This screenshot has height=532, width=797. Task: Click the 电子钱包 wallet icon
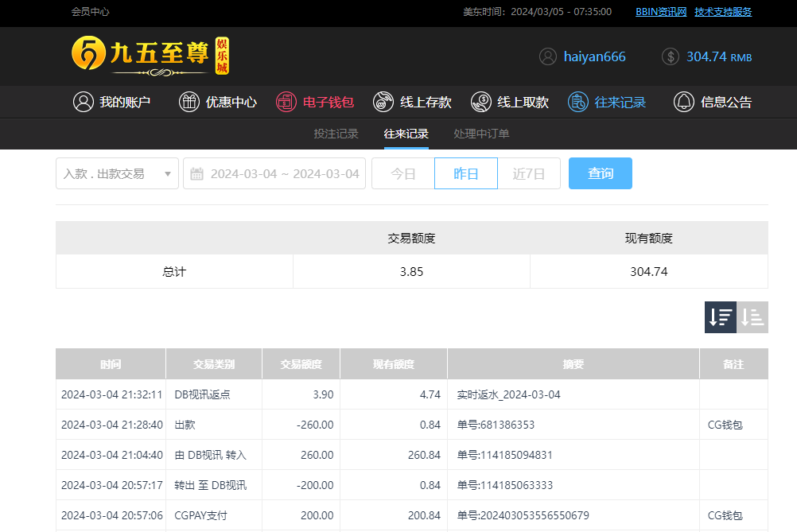[286, 102]
